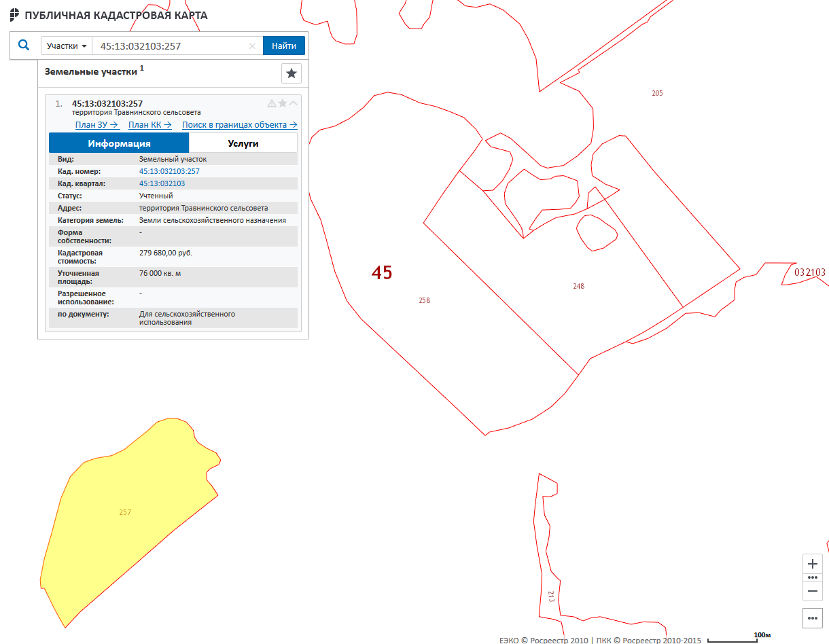This screenshot has width=829, height=644.
Task: Switch to the Услуги tab
Action: [x=243, y=143]
